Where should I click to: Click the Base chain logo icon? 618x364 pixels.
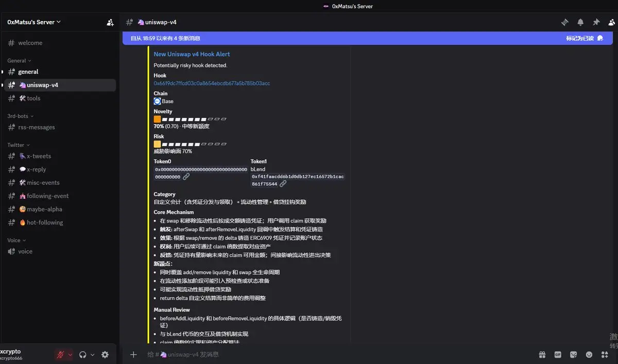157,101
